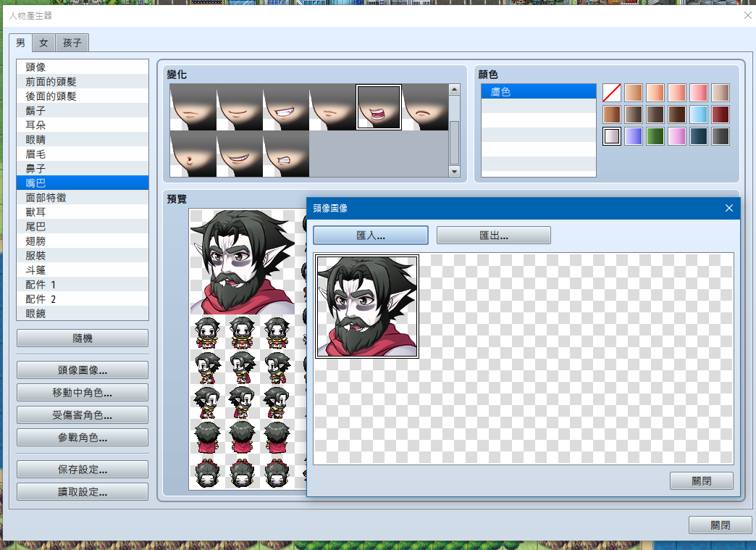
Task: Select 頭像 in the parts list
Action: [x=83, y=67]
